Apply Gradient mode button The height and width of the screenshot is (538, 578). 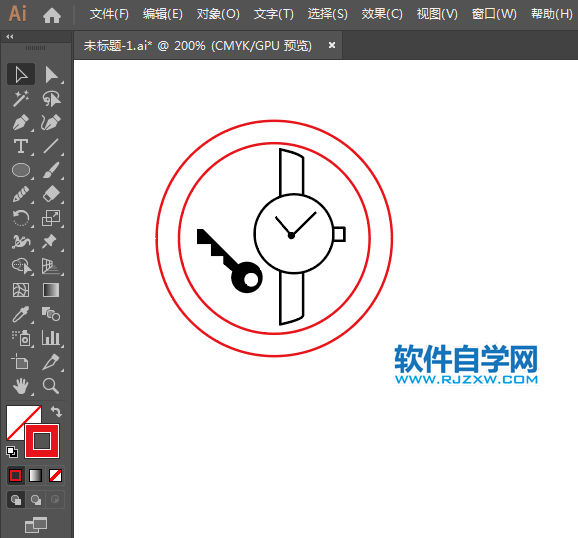pyautogui.click(x=35, y=476)
